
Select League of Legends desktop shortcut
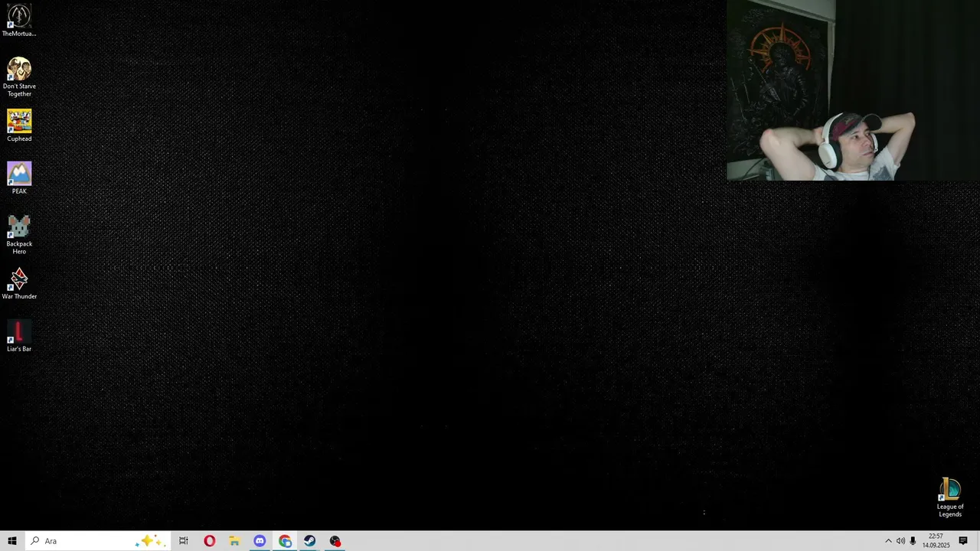tap(950, 497)
